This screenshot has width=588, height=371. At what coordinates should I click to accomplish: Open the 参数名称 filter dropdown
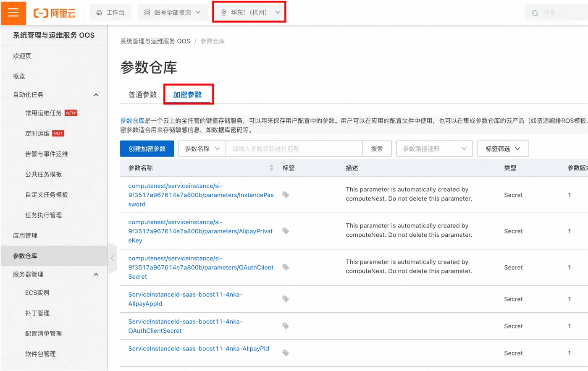click(202, 149)
